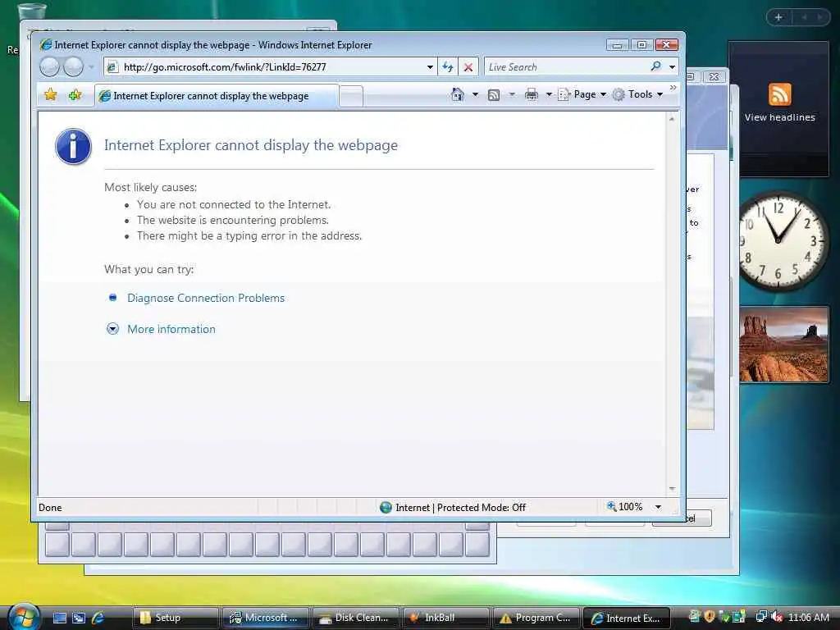Viewport: 840px width, 630px height.
Task: Click the address bar URL field
Action: 270,67
